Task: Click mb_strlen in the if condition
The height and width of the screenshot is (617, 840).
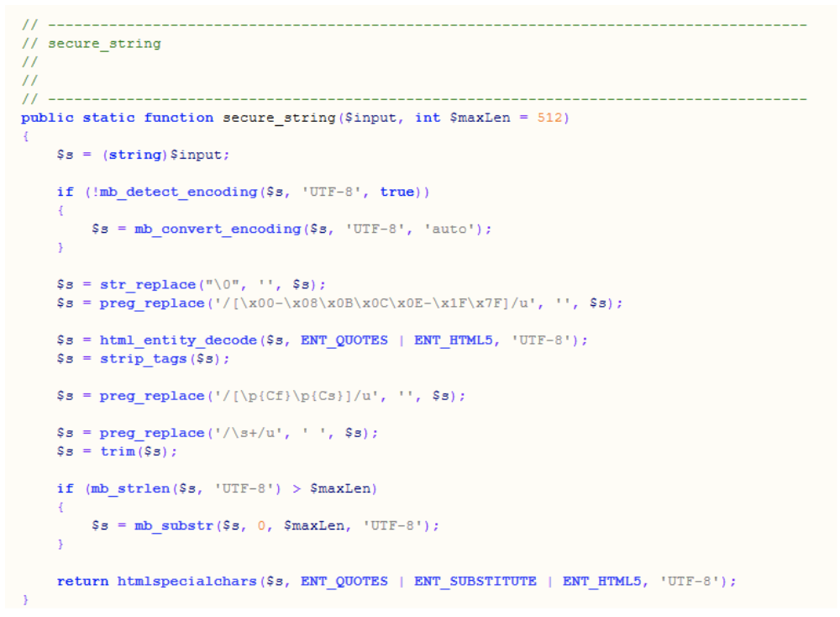Action: (x=130, y=489)
